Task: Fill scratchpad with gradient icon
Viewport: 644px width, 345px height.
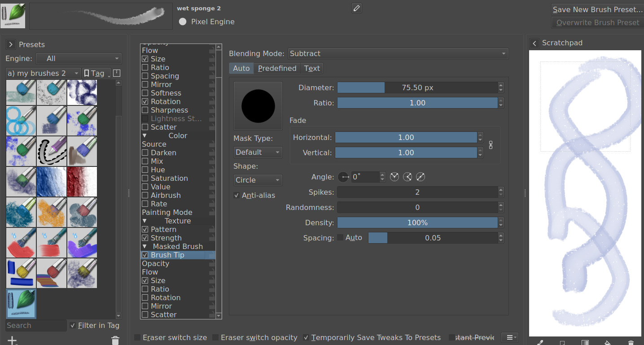Action: click(585, 342)
